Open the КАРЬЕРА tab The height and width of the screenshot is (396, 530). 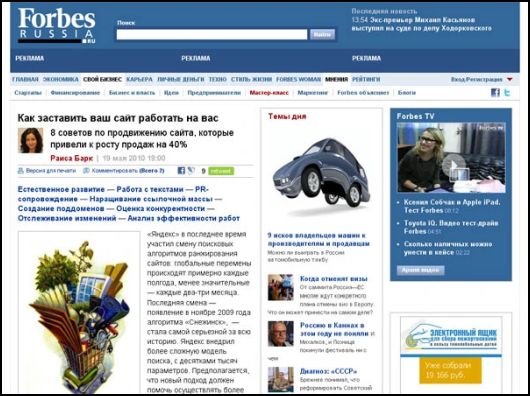[x=139, y=79]
